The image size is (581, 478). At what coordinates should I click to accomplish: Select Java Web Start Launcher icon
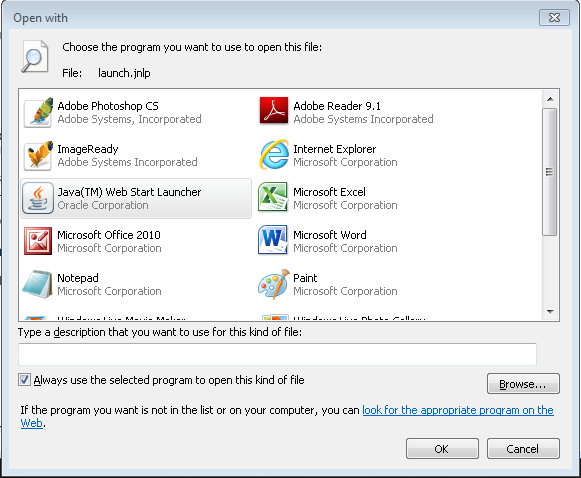point(38,198)
